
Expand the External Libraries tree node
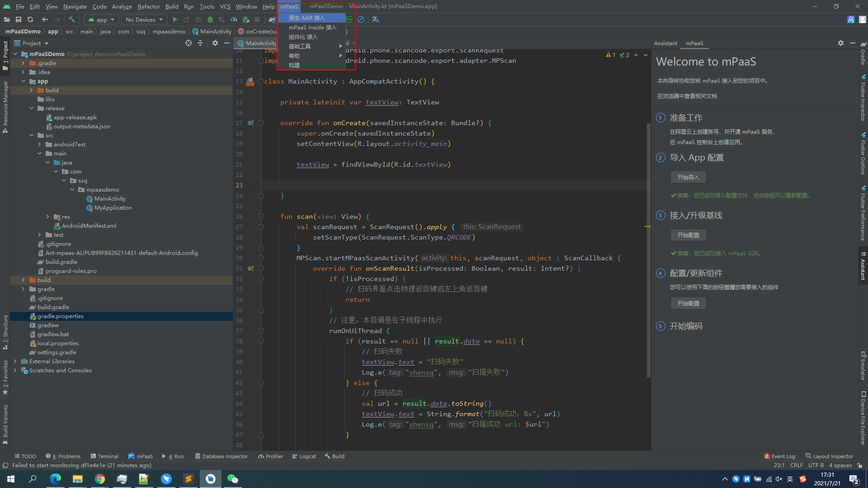[x=15, y=361]
